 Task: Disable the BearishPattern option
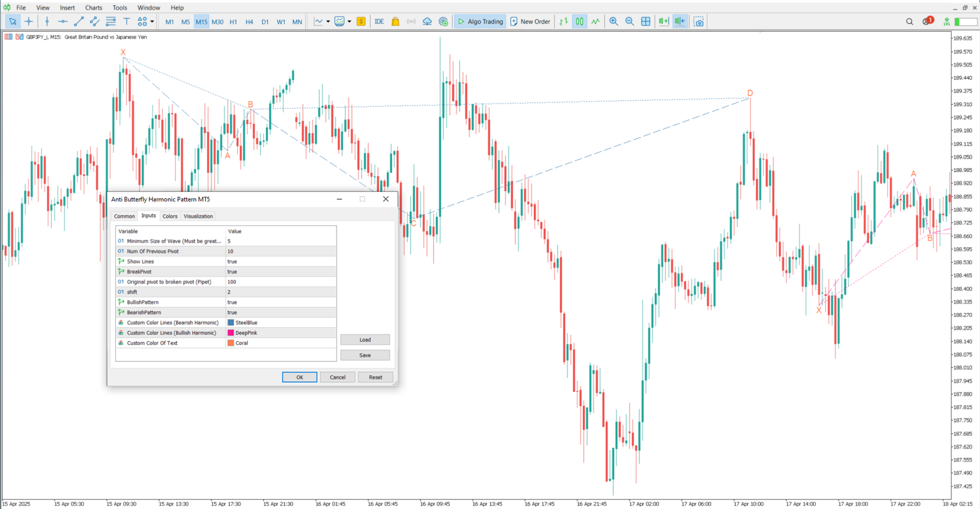[281, 312]
